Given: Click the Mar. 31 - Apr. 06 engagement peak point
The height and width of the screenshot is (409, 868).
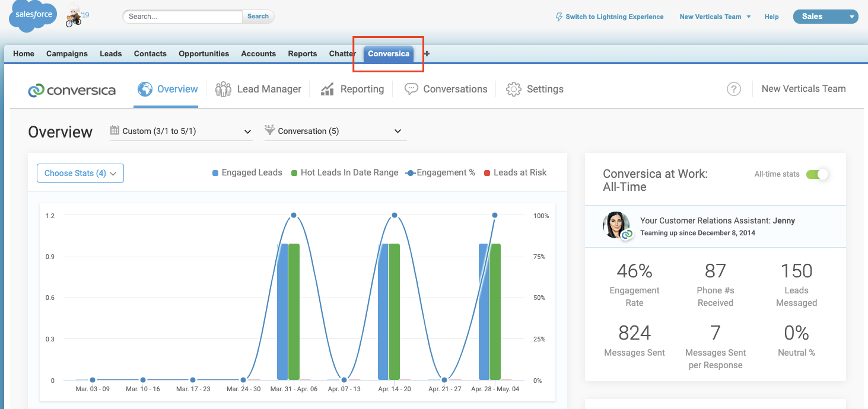Looking at the screenshot, I should pyautogui.click(x=294, y=216).
